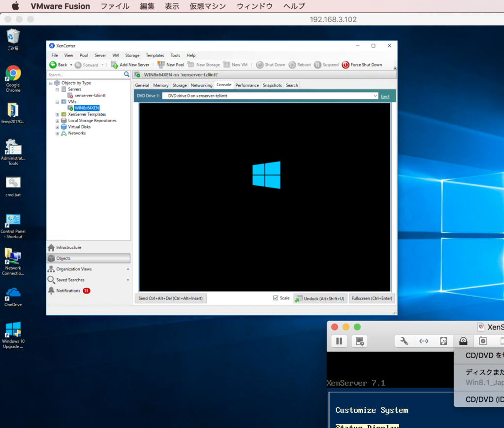The width and height of the screenshot is (504, 428).
Task: Click the search magnifier icon in XenCenter
Action: (126, 74)
